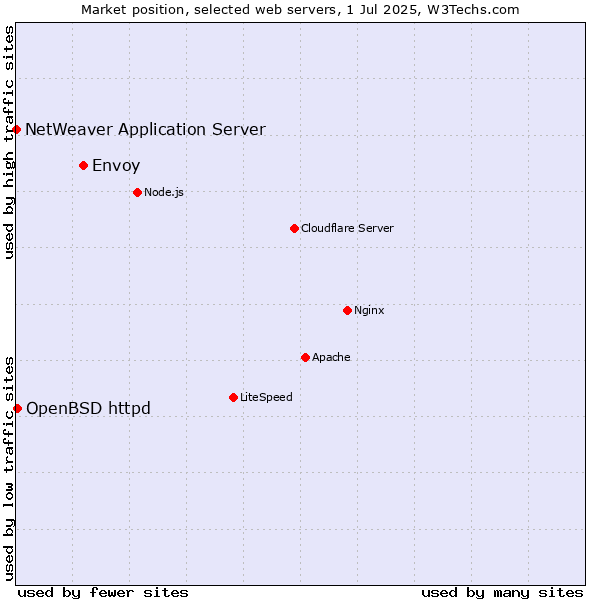Select the Nginx red data point
600x600 pixels.
coord(347,310)
